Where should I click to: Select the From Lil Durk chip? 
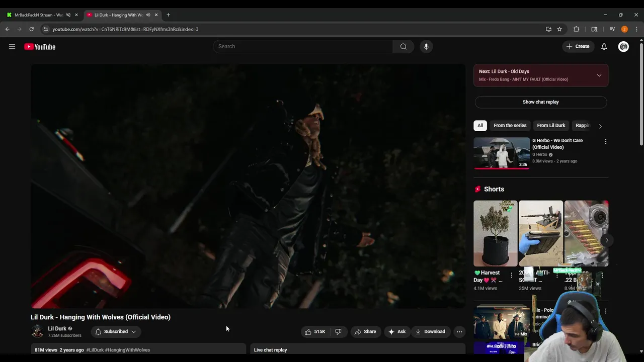551,125
